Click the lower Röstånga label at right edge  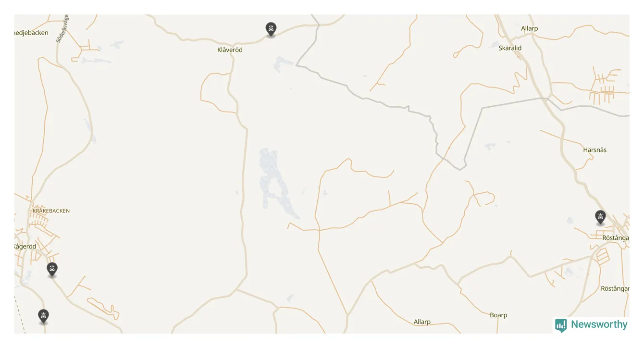tap(615, 289)
